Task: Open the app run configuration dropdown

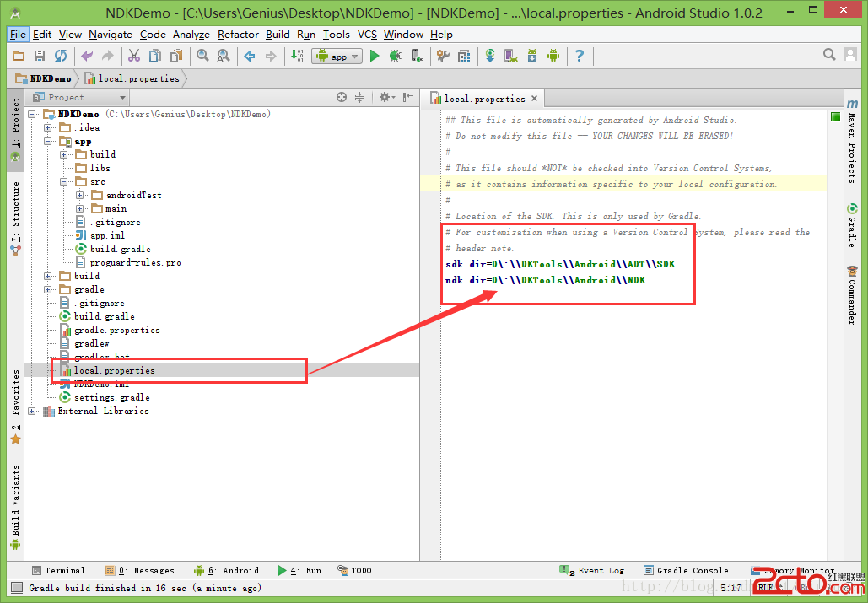Action: tap(337, 57)
